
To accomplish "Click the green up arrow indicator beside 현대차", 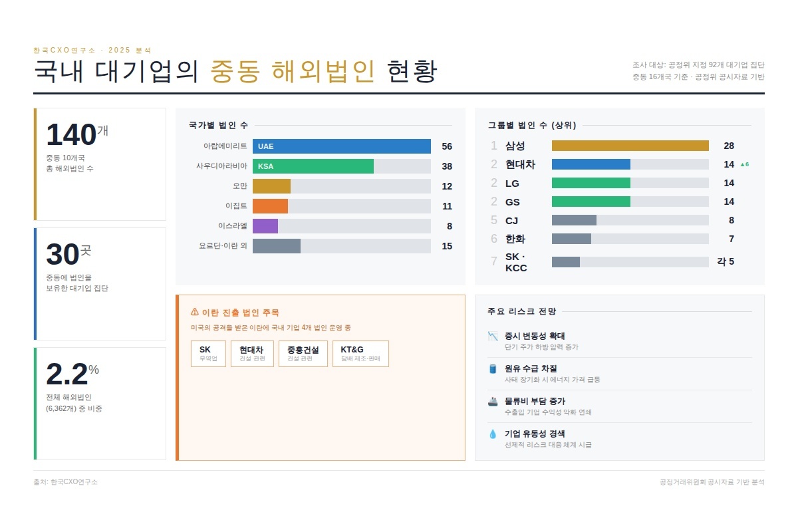I will (744, 164).
